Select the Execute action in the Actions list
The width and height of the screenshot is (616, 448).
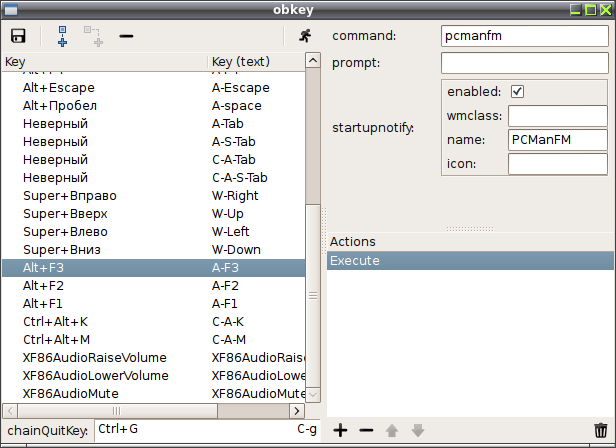click(x=470, y=261)
